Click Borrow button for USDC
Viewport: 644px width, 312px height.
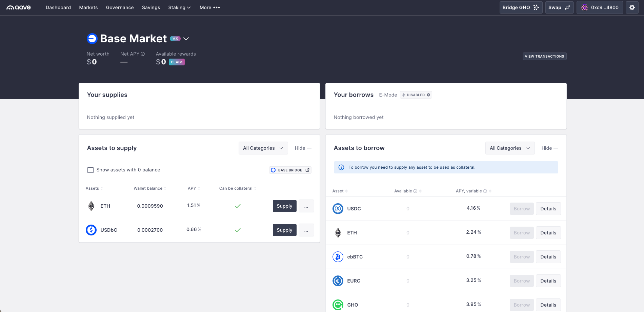click(x=522, y=209)
